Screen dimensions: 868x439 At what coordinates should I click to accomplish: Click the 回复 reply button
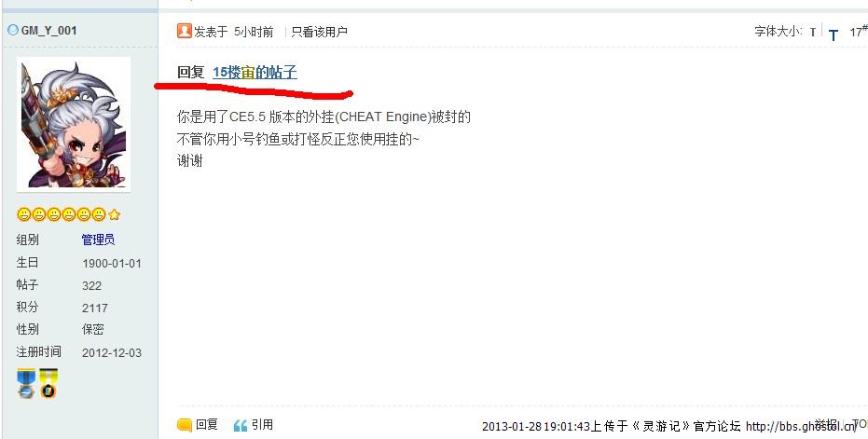pyautogui.click(x=206, y=425)
